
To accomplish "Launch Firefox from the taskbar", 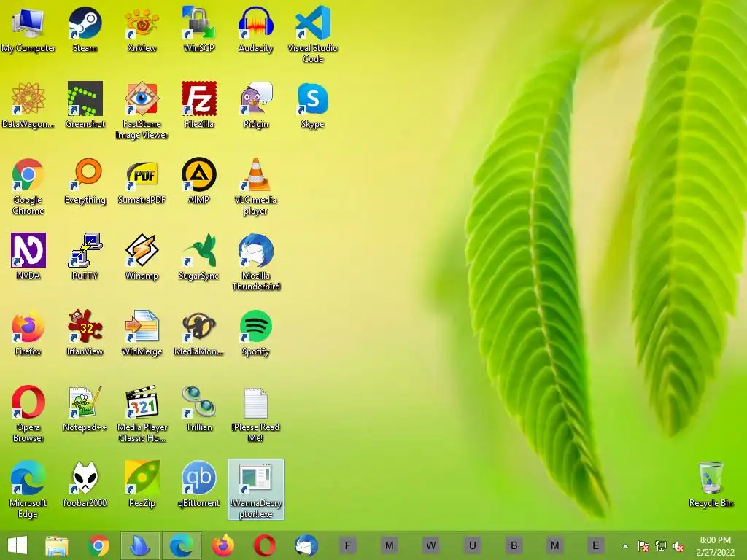I will click(x=223, y=545).
